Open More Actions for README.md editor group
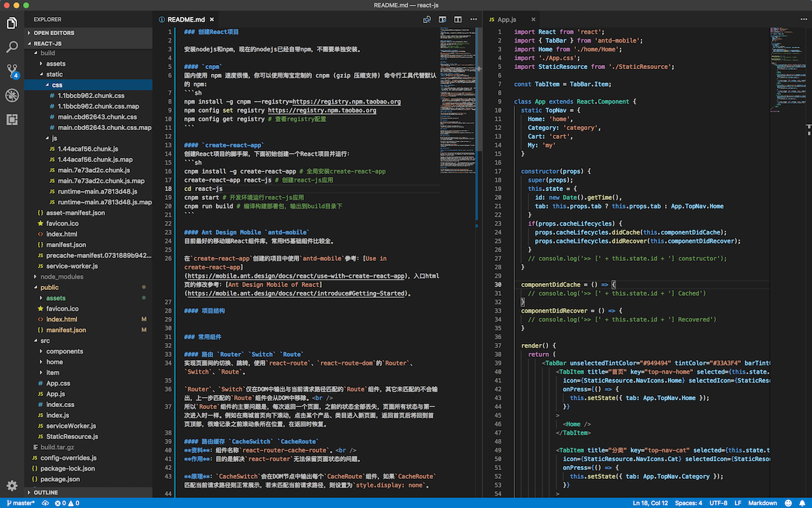The width and height of the screenshot is (812, 508). pyautogui.click(x=474, y=20)
